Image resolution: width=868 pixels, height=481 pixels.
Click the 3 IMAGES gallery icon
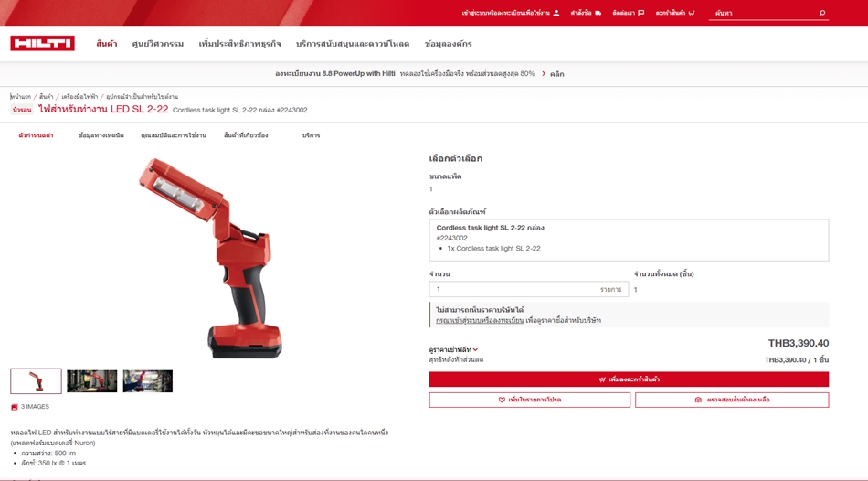tap(15, 407)
